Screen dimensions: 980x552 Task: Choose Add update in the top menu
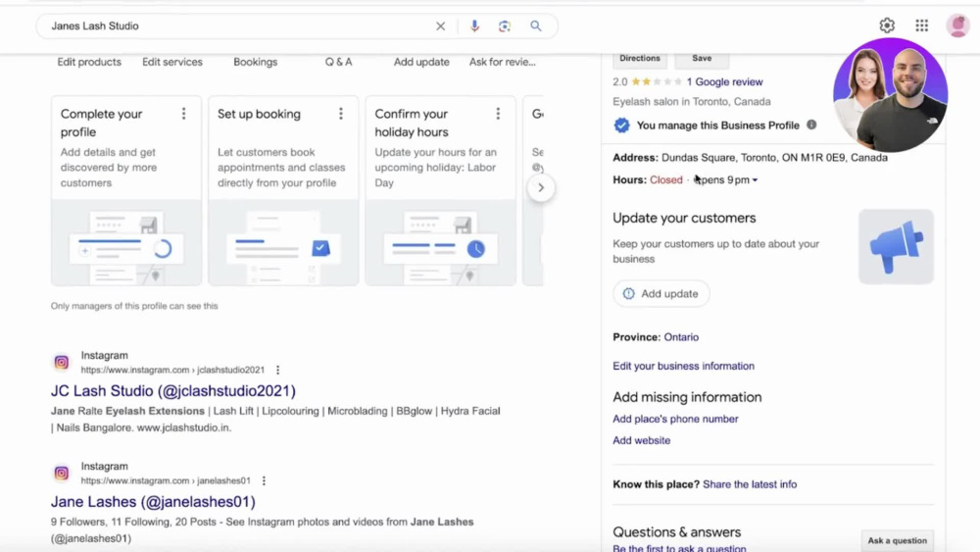tap(421, 62)
